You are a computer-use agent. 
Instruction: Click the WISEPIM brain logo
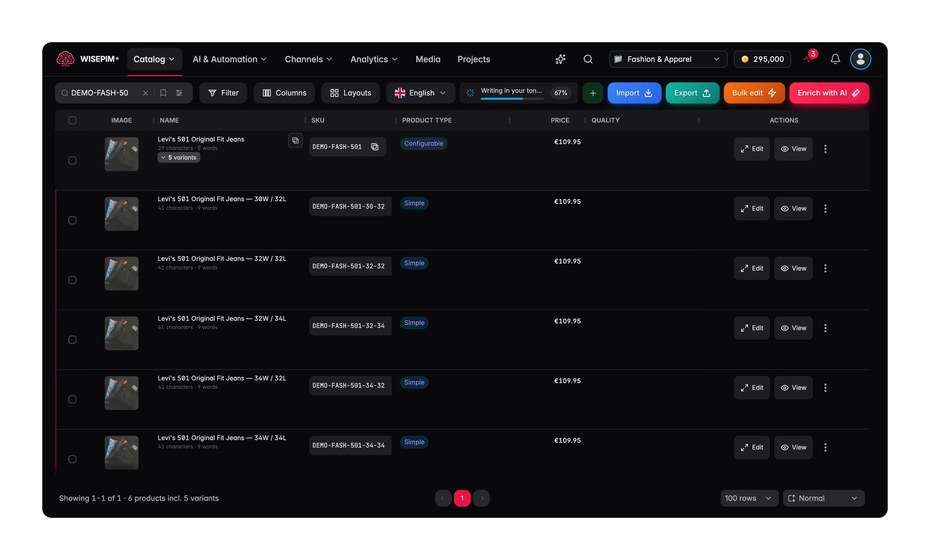(65, 59)
